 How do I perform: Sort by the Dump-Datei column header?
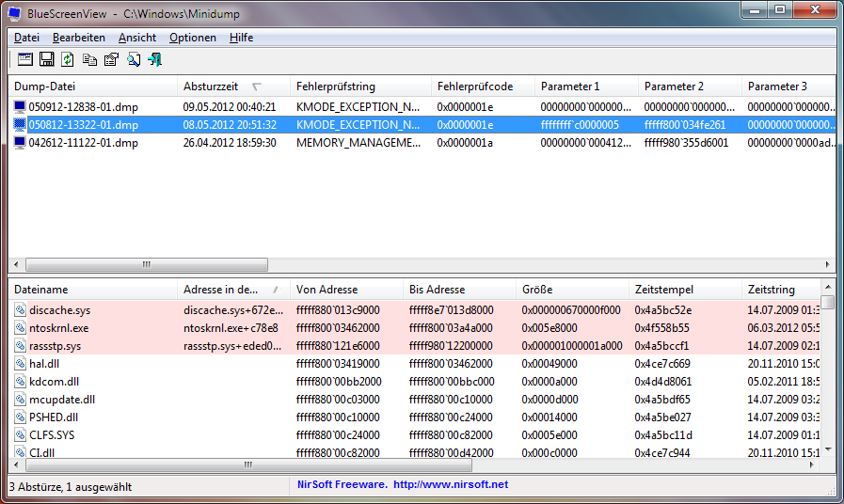[x=92, y=87]
